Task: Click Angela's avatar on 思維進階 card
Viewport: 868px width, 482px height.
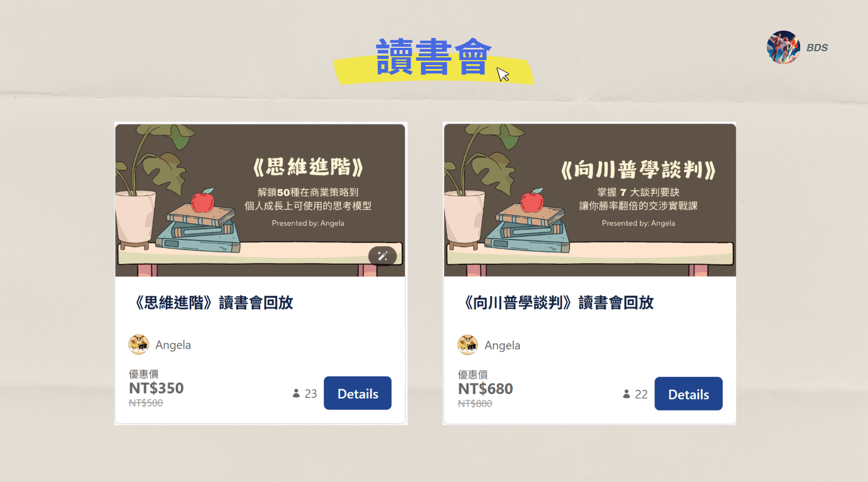Action: pyautogui.click(x=138, y=345)
